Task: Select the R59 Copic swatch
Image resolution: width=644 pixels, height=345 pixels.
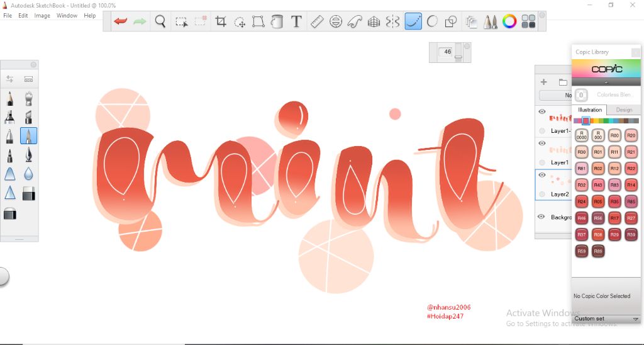Action: (582, 251)
